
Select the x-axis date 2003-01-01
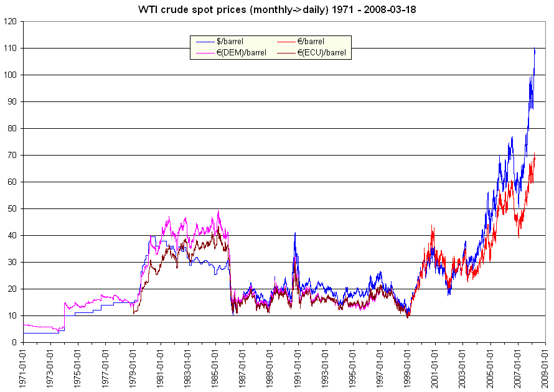463,368
